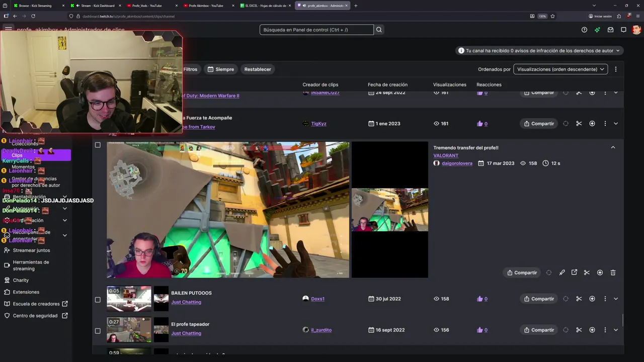
Task: Reload the page with browser refresh button
Action: point(33,16)
